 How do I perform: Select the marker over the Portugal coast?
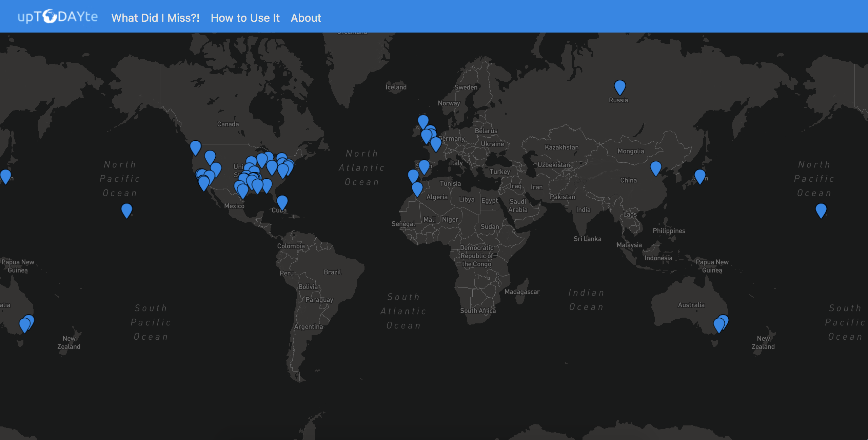point(413,175)
